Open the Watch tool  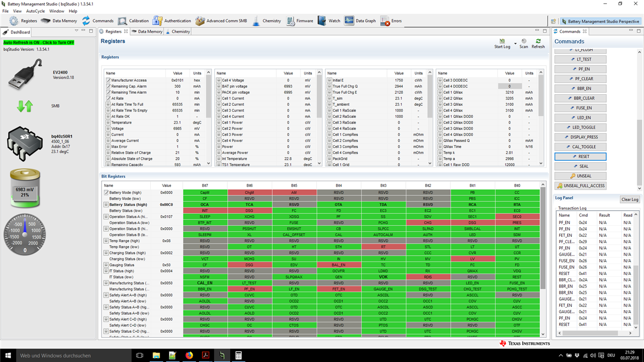[328, 21]
